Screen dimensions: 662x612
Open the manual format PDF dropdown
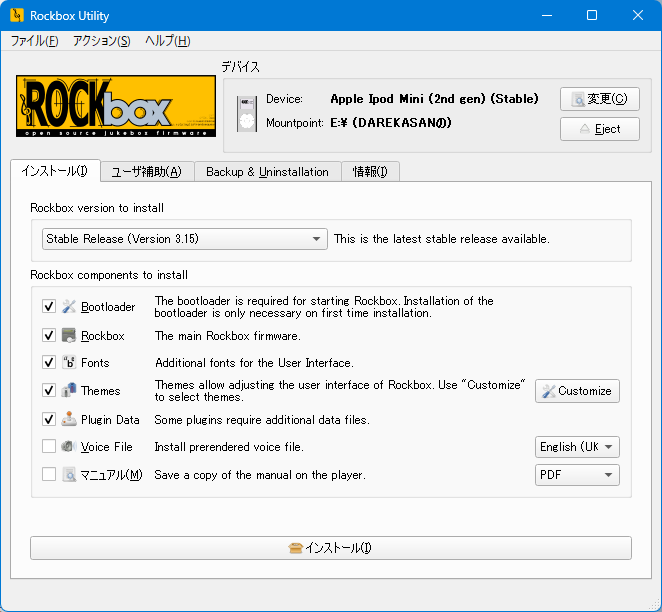(x=577, y=475)
